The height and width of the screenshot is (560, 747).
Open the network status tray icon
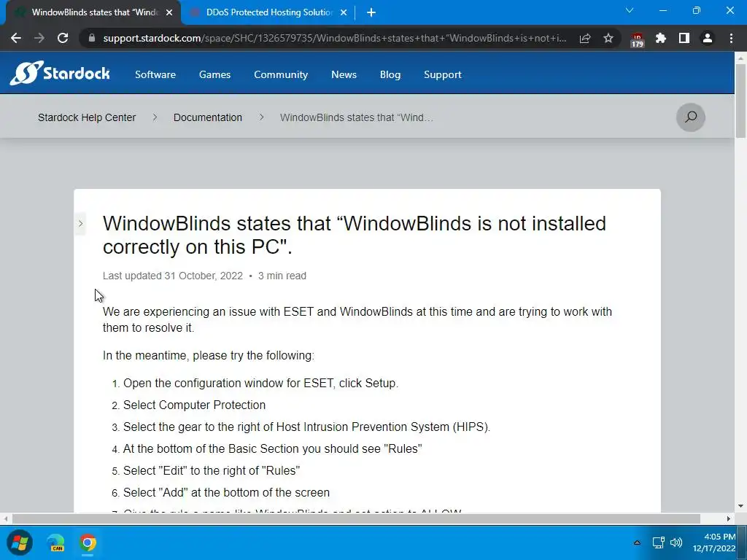point(659,542)
